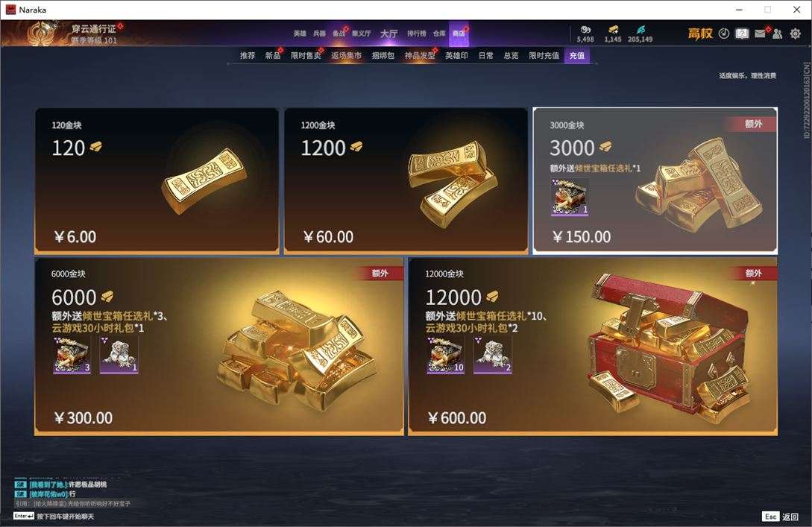Viewport: 812px width, 527px height.
Task: Switch to the 大厅 lobby tab
Action: coord(389,34)
